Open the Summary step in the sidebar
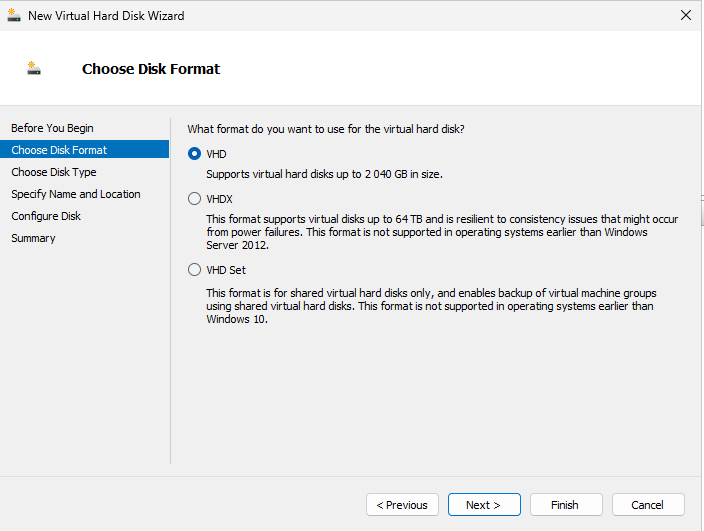This screenshot has height=531, width=704. [33, 238]
